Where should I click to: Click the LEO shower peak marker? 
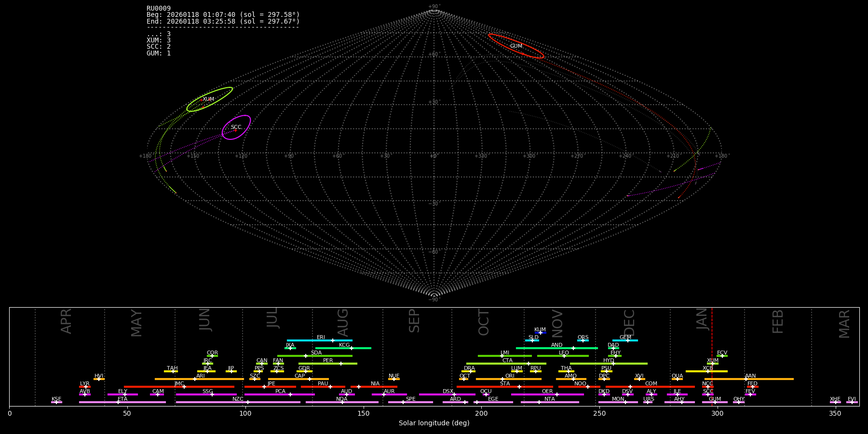pos(564,356)
